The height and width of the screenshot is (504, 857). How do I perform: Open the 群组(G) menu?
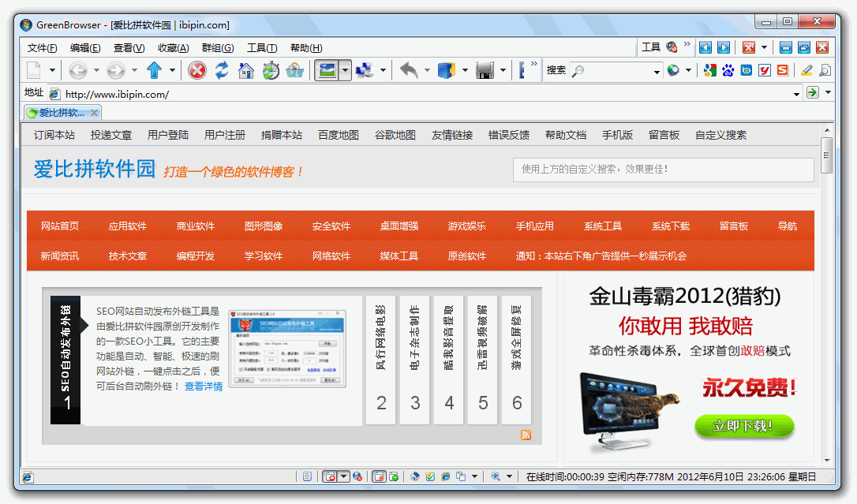218,48
